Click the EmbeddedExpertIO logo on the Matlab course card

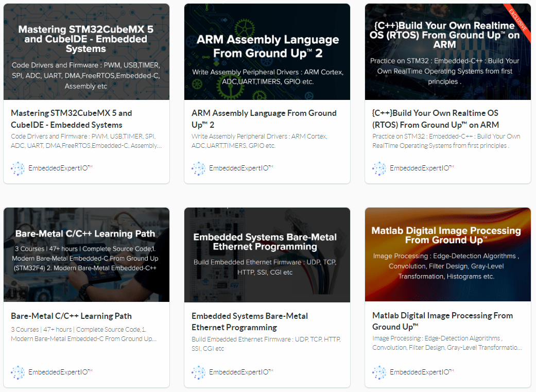click(x=379, y=372)
